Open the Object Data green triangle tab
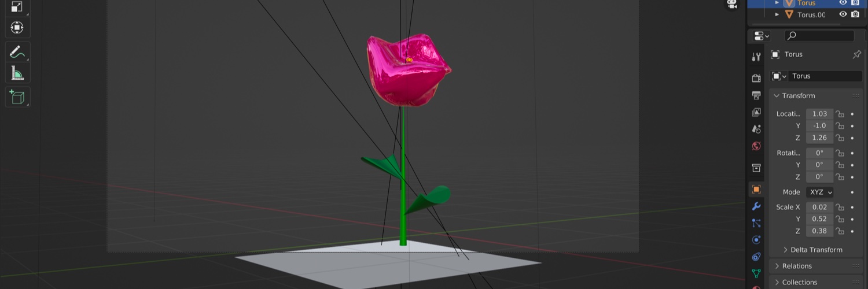 [756, 273]
